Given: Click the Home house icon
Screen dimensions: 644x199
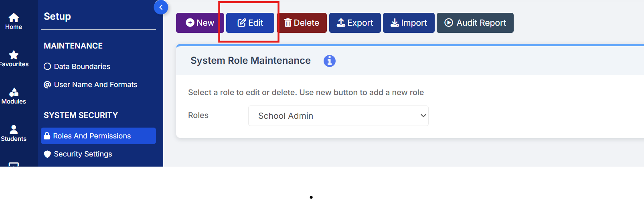Looking at the screenshot, I should (x=14, y=18).
